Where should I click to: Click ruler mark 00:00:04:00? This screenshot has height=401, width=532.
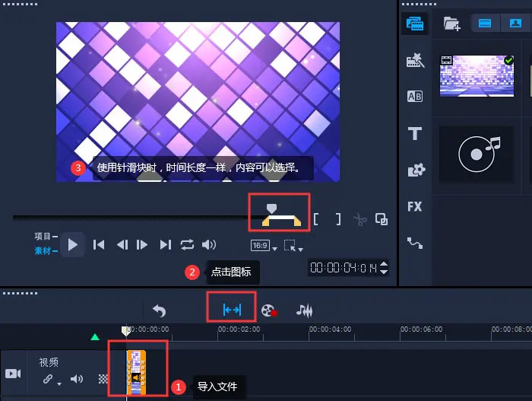click(x=330, y=329)
